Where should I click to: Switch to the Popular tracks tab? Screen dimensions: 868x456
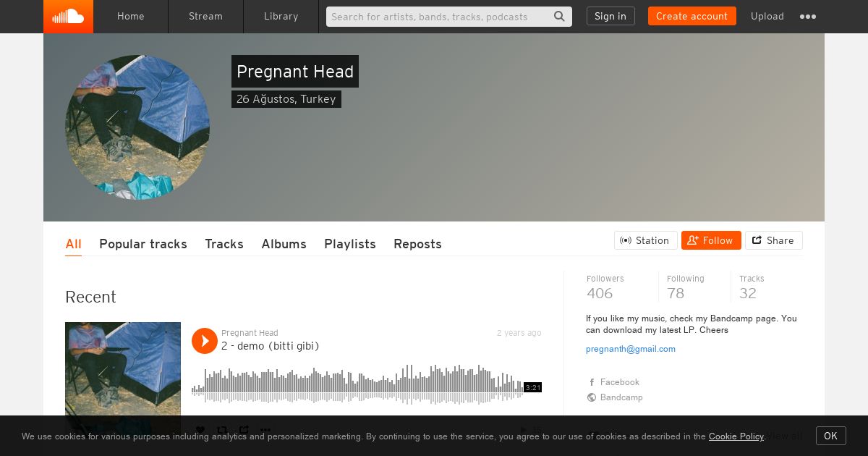(x=143, y=244)
